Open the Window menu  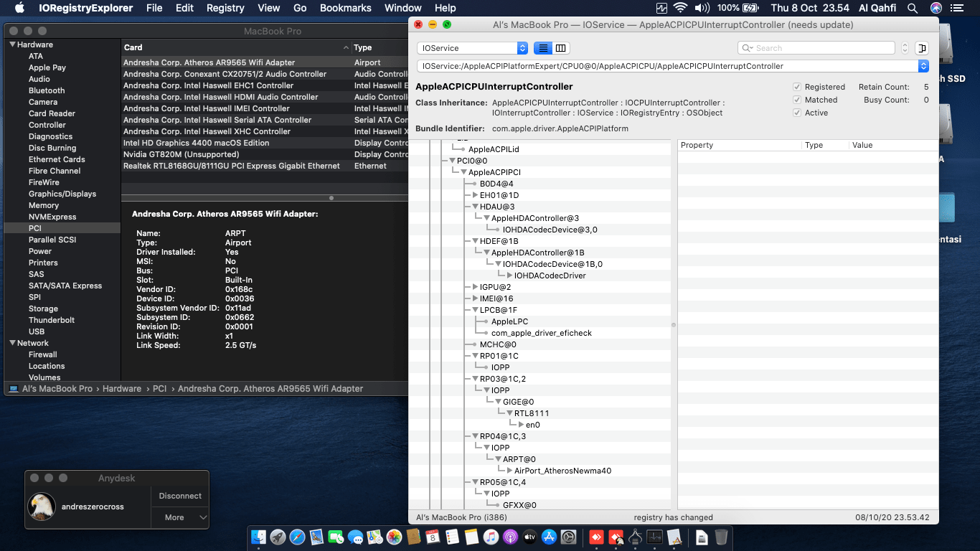pyautogui.click(x=403, y=8)
